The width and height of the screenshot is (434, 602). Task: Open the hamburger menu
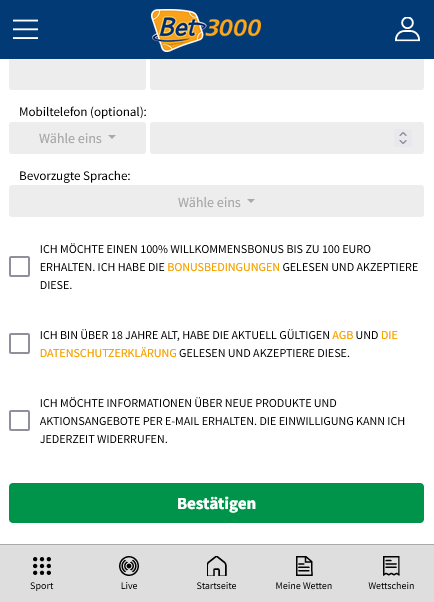25,29
